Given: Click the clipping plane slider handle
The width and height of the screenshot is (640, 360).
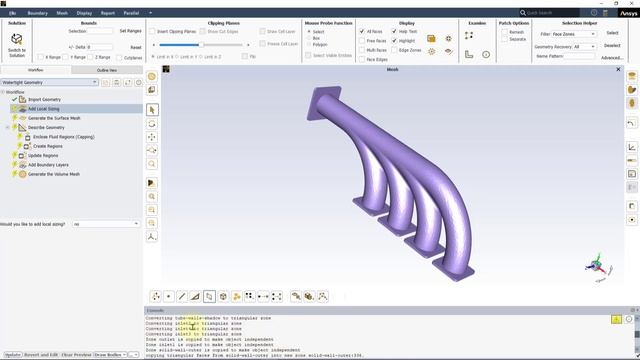Looking at the screenshot, I should click(x=201, y=45).
